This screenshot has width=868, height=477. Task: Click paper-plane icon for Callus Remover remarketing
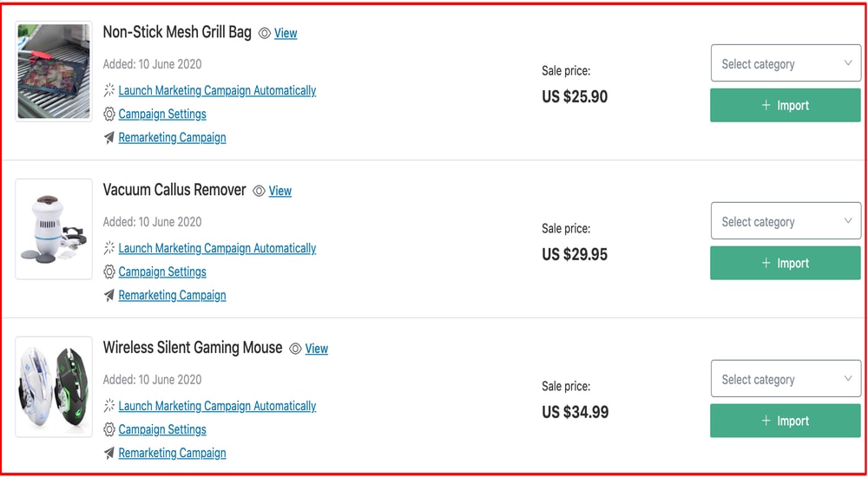[109, 296]
